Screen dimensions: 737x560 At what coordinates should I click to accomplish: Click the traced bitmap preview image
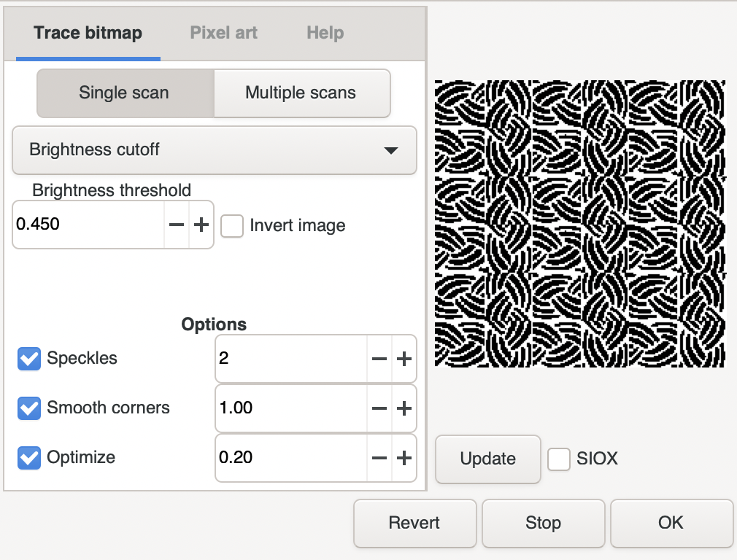click(x=579, y=223)
